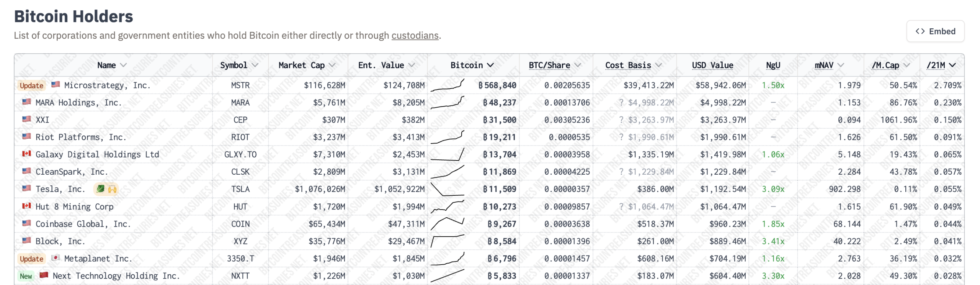The height and width of the screenshot is (285, 980).
Task: Open Galaxy Digital sparkline chart
Action: click(448, 154)
